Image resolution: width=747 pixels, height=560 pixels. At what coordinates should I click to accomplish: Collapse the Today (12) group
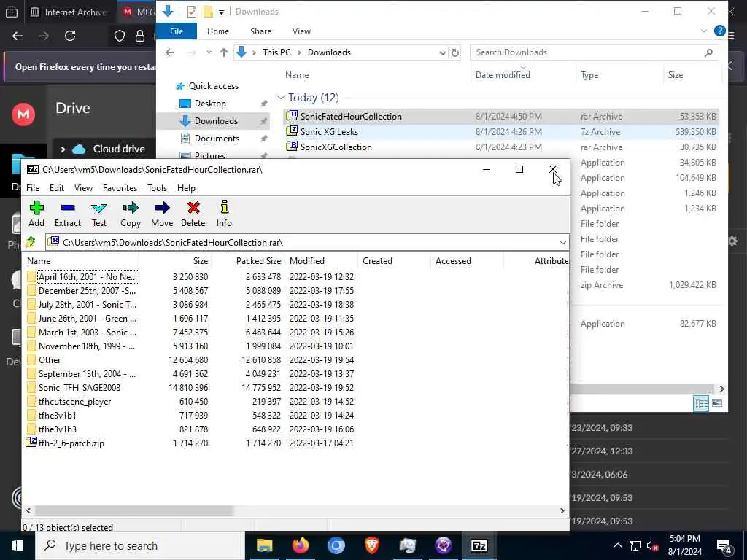coord(281,98)
